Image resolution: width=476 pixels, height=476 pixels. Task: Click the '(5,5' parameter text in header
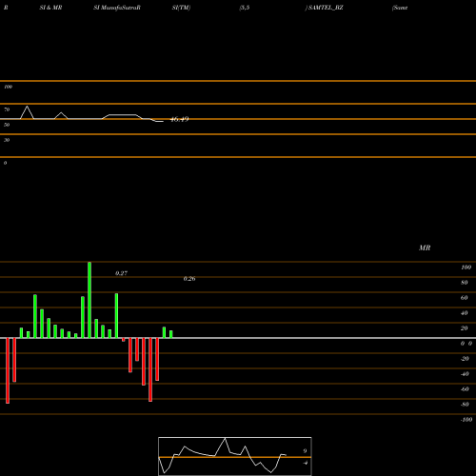(x=245, y=8)
